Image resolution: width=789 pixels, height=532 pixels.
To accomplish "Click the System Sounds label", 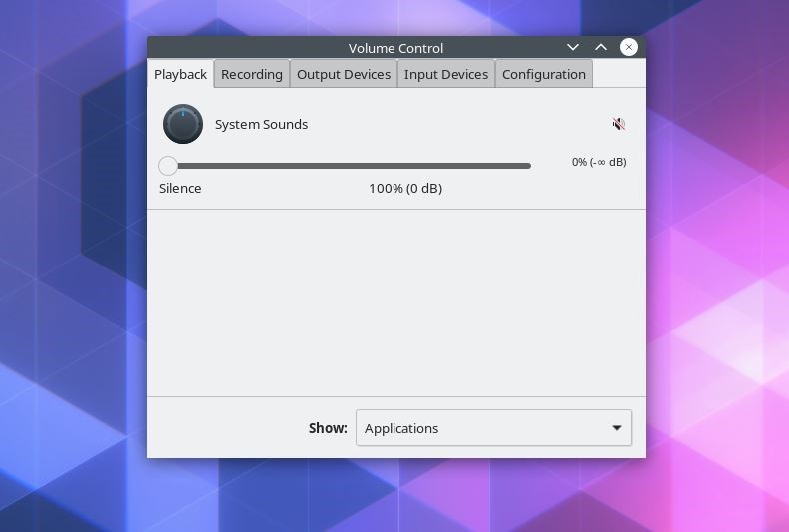I will click(261, 124).
